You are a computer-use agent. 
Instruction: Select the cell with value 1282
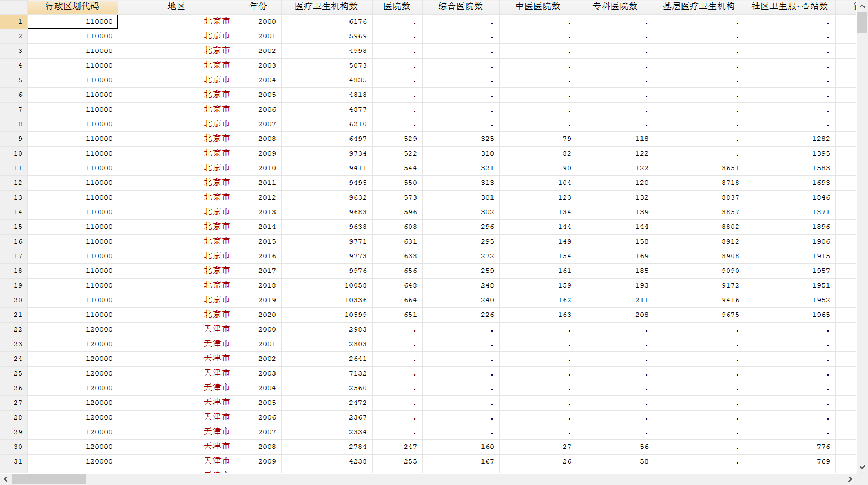click(790, 139)
